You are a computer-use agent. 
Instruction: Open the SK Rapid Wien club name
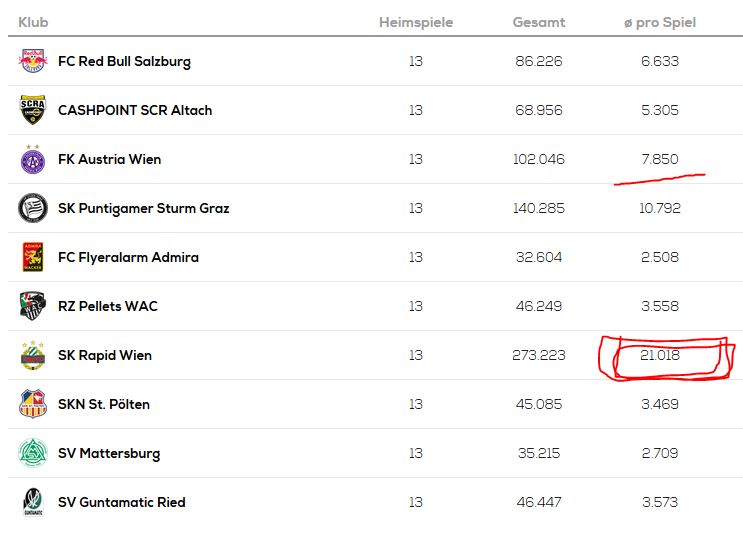point(105,355)
